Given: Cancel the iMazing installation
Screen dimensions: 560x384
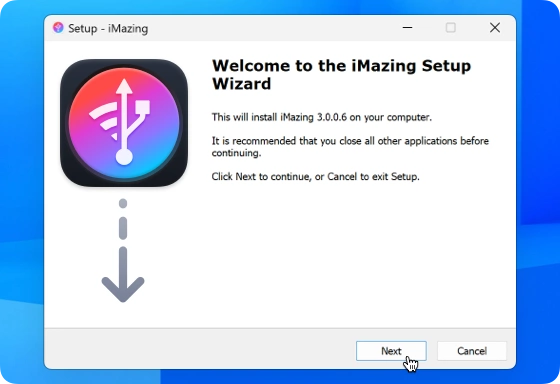Looking at the screenshot, I should [472, 351].
